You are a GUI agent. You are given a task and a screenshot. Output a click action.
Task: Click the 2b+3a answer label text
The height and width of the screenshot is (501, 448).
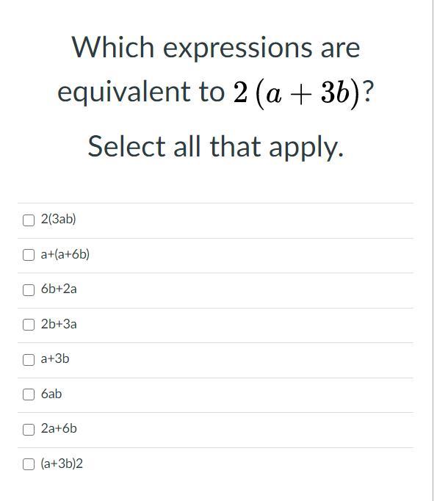59,324
